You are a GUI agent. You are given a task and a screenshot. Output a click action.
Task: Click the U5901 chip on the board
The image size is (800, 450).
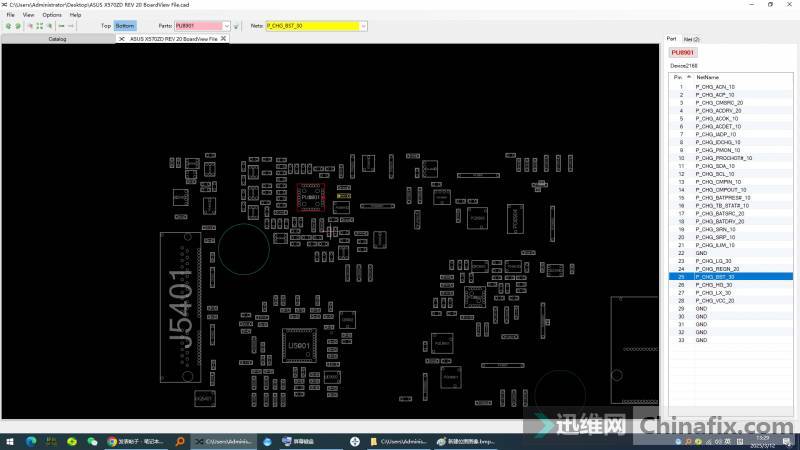299,345
